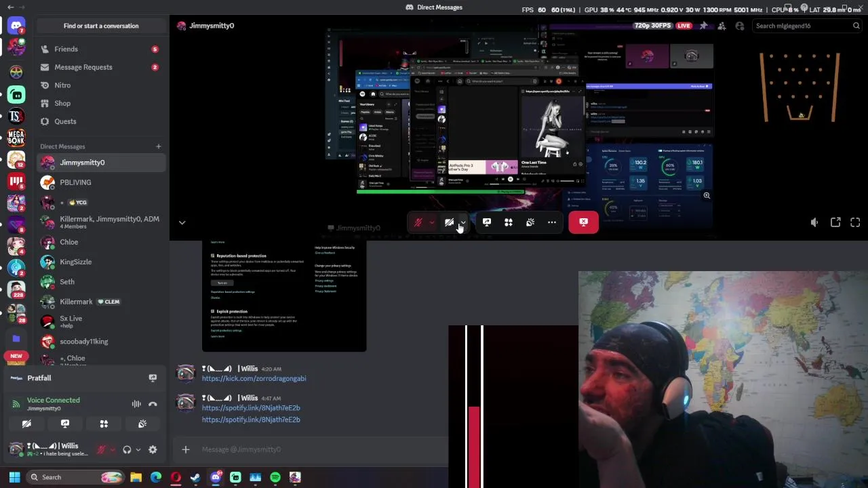Open voice connection details from Voice Connected
This screenshot has width=868, height=488.
pos(53,400)
